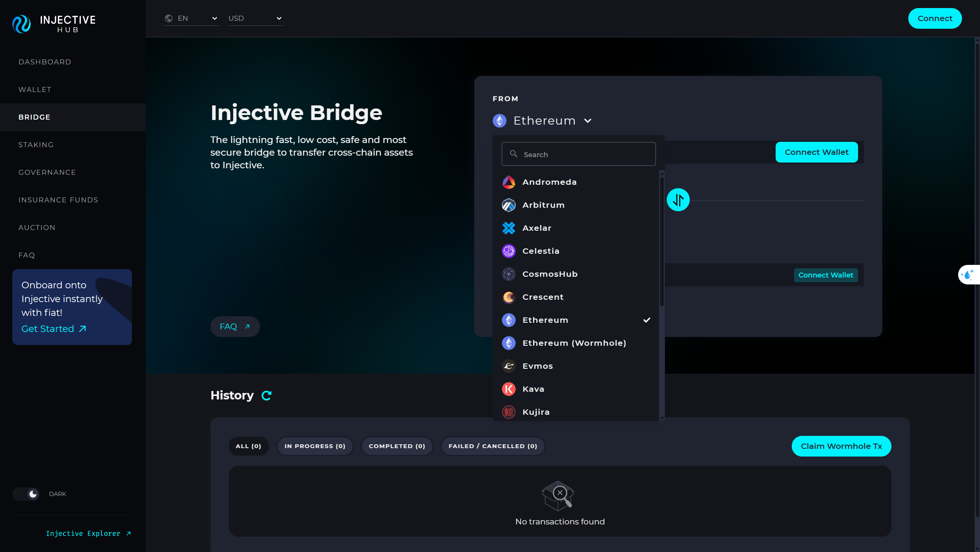Click the external link arrow on the FAQ pill
980x552 pixels.
tap(247, 327)
